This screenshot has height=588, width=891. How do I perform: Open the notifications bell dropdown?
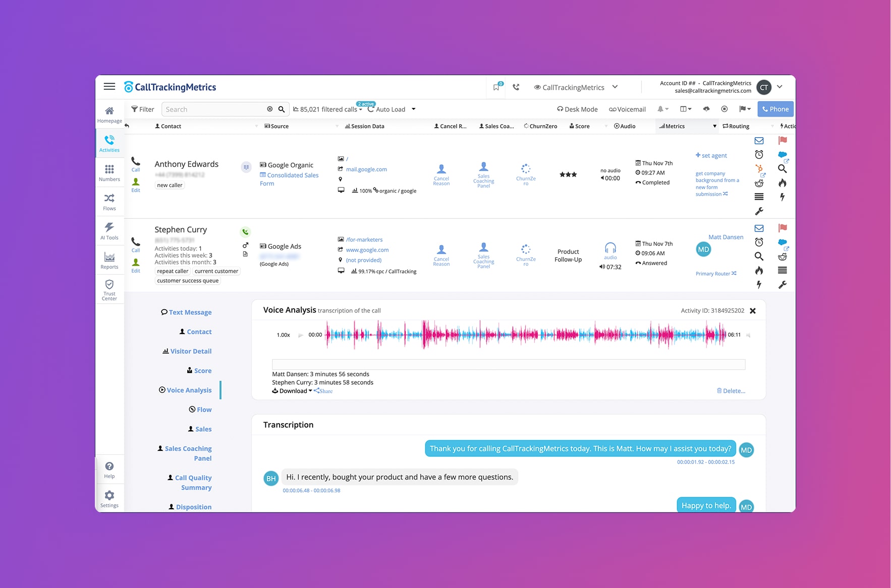(663, 109)
